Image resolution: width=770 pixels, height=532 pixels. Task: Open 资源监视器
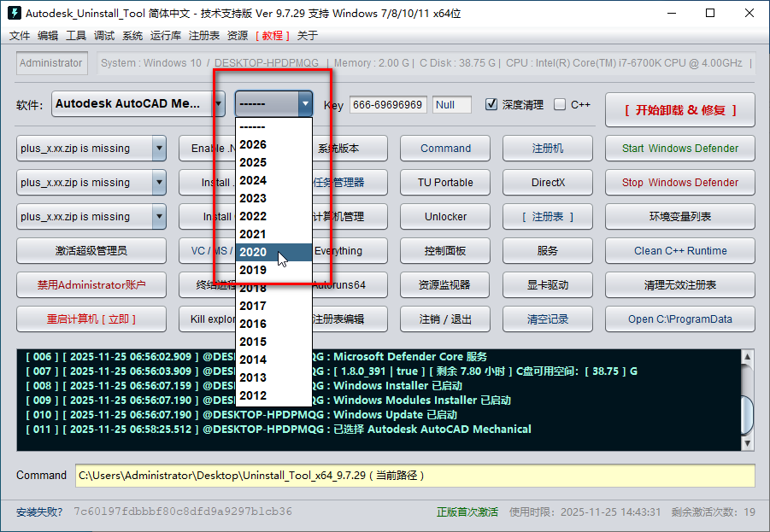coord(445,284)
